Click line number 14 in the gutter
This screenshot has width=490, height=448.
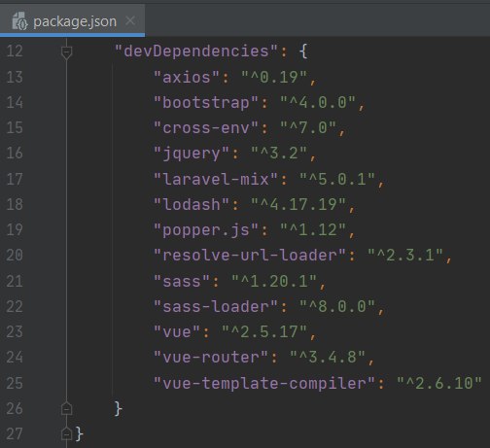(x=15, y=102)
